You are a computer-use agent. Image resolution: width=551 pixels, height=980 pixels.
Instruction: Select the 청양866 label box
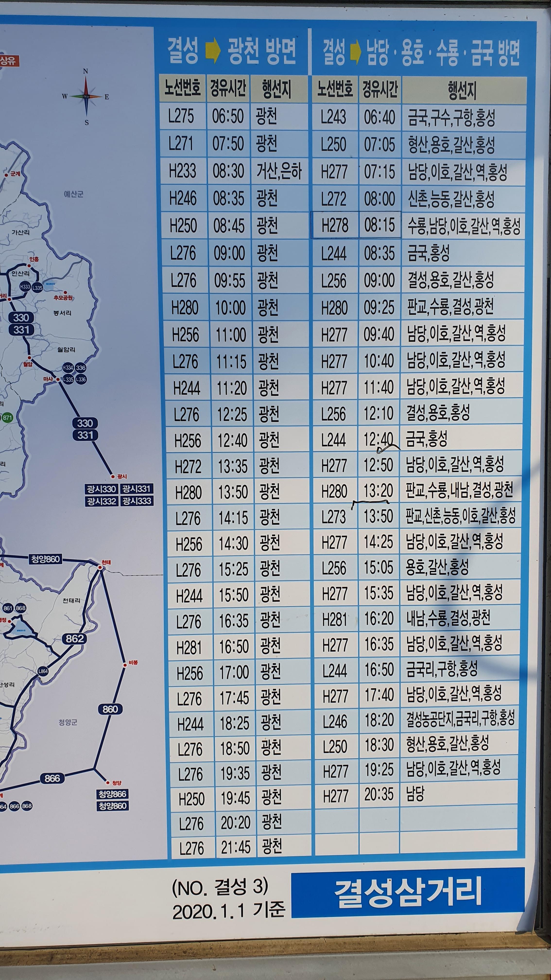(x=112, y=794)
